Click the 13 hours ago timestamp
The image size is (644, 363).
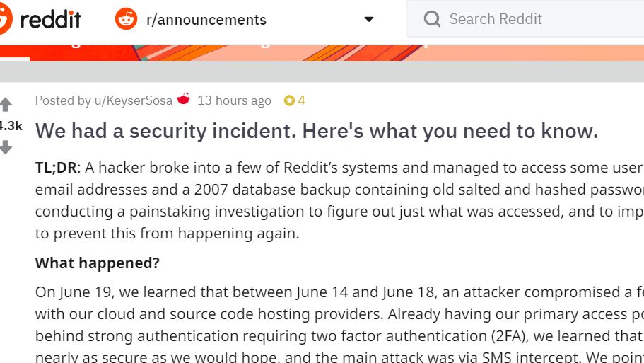click(234, 100)
